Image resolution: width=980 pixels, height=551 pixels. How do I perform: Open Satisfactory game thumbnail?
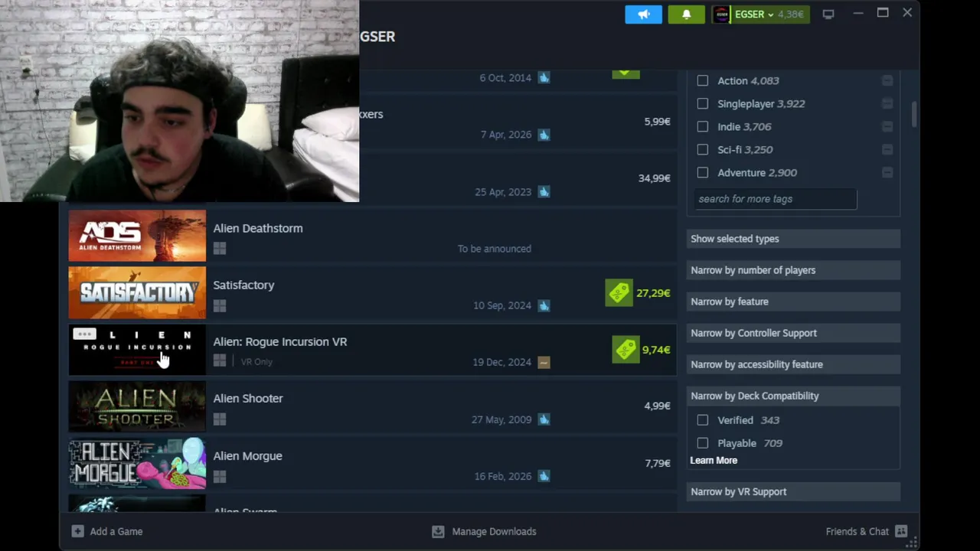coord(137,292)
